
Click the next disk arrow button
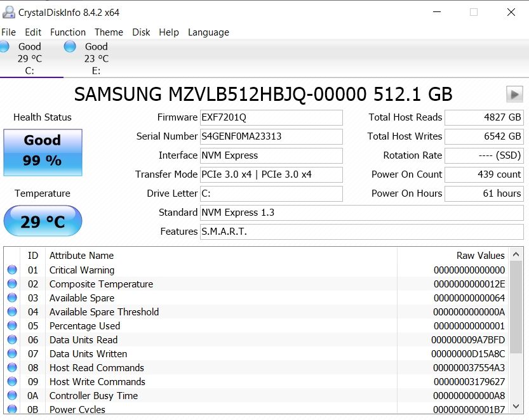click(x=514, y=94)
